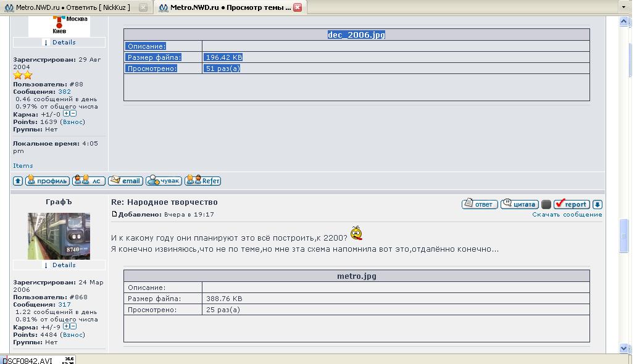Add positive karma to the first user
This screenshot has width=637, height=364.
[x=67, y=114]
